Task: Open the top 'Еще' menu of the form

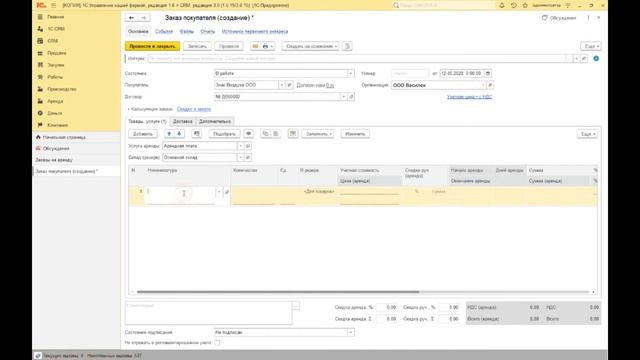Action: 591,47
